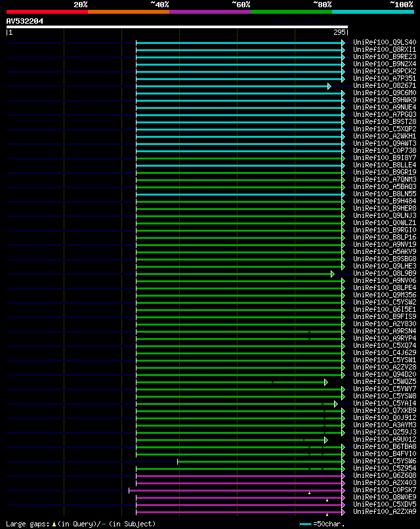Click the cyan ~100% identity legend segment

click(x=373, y=12)
